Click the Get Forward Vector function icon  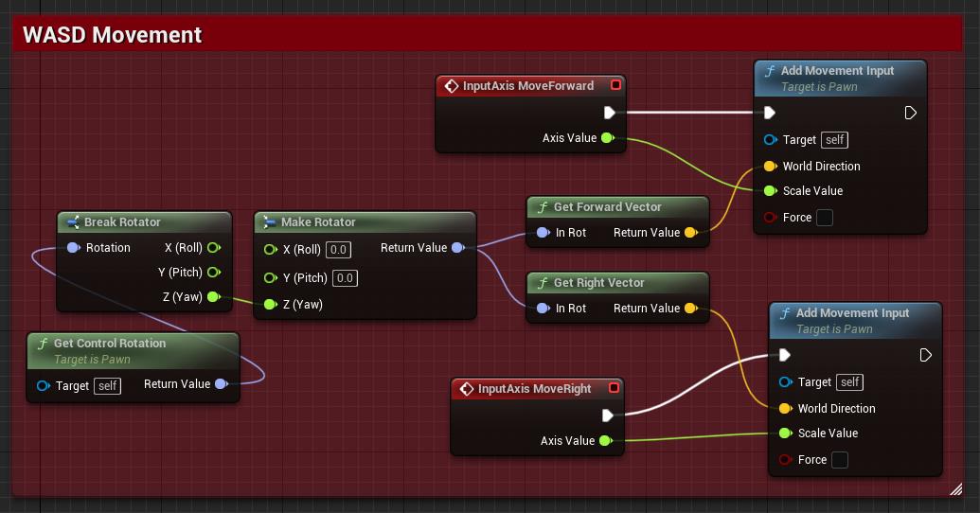pos(542,207)
